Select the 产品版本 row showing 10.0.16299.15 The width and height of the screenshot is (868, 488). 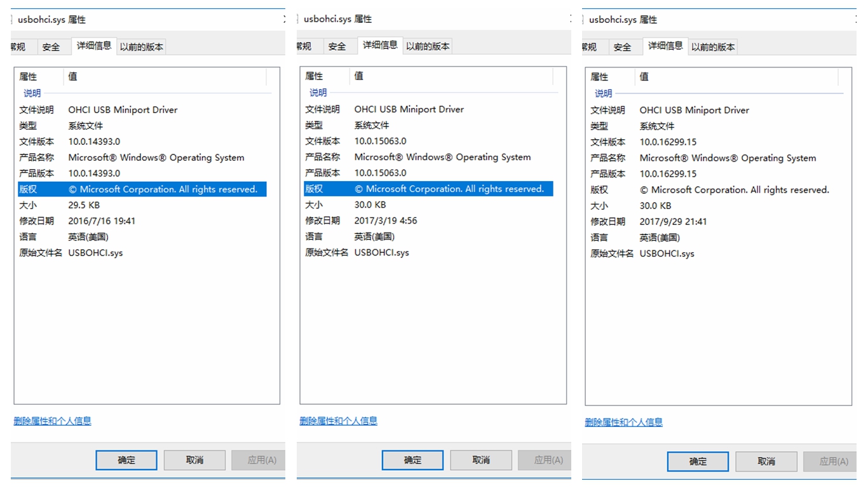point(714,174)
